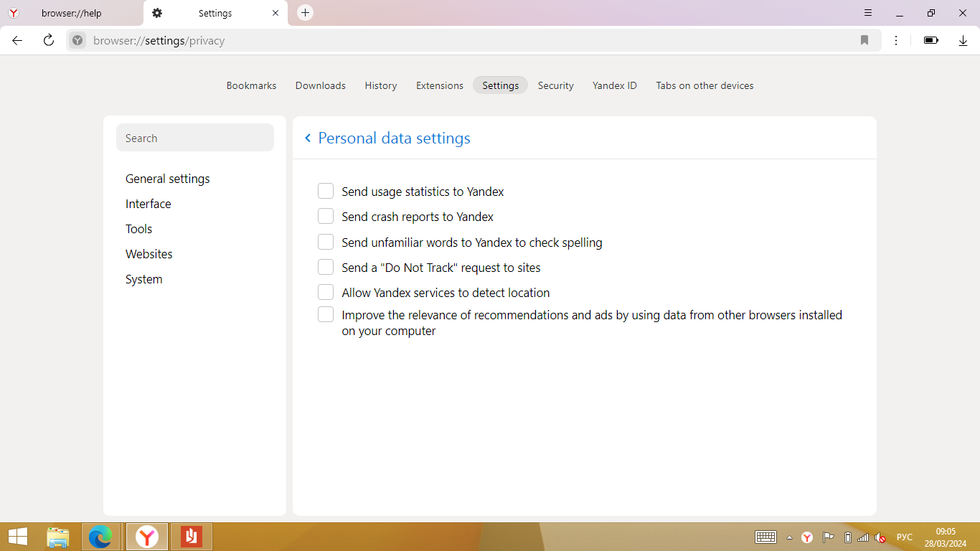Open General settings section

[x=168, y=179]
